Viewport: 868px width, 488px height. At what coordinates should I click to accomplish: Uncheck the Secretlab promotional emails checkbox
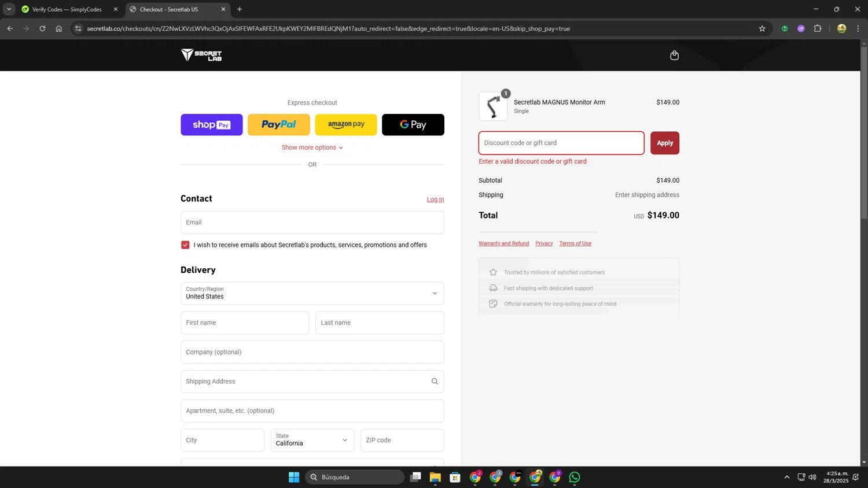click(x=185, y=245)
